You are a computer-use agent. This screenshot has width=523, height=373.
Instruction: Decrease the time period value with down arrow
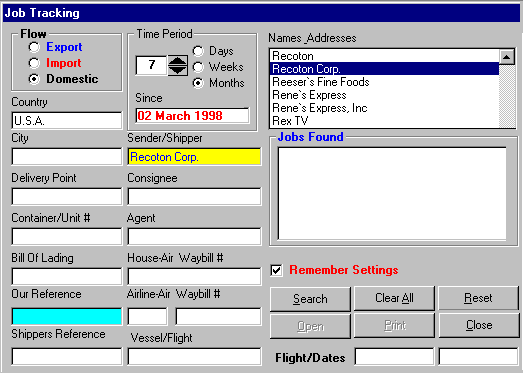pos(177,70)
